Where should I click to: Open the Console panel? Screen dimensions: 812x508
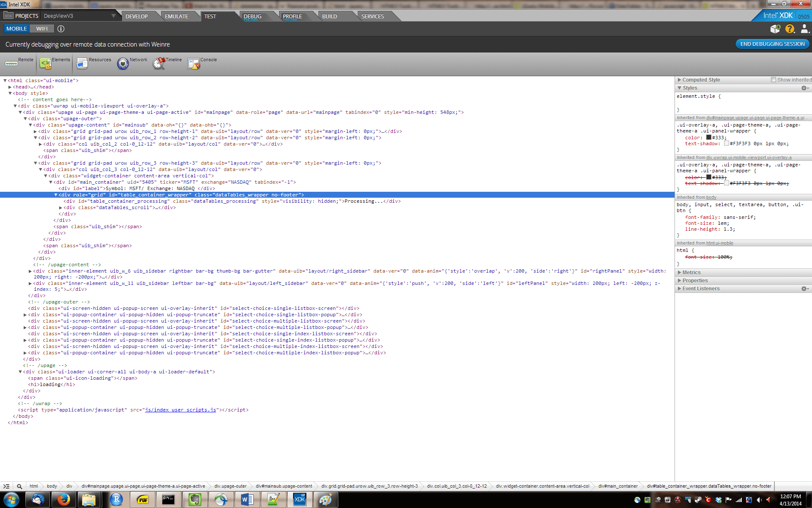[202, 63]
